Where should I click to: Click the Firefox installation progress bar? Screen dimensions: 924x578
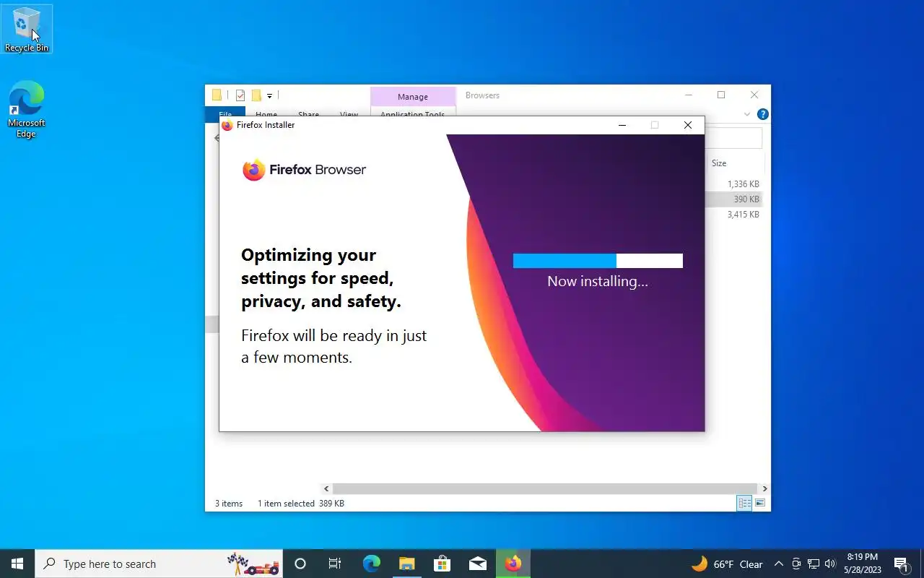598,261
